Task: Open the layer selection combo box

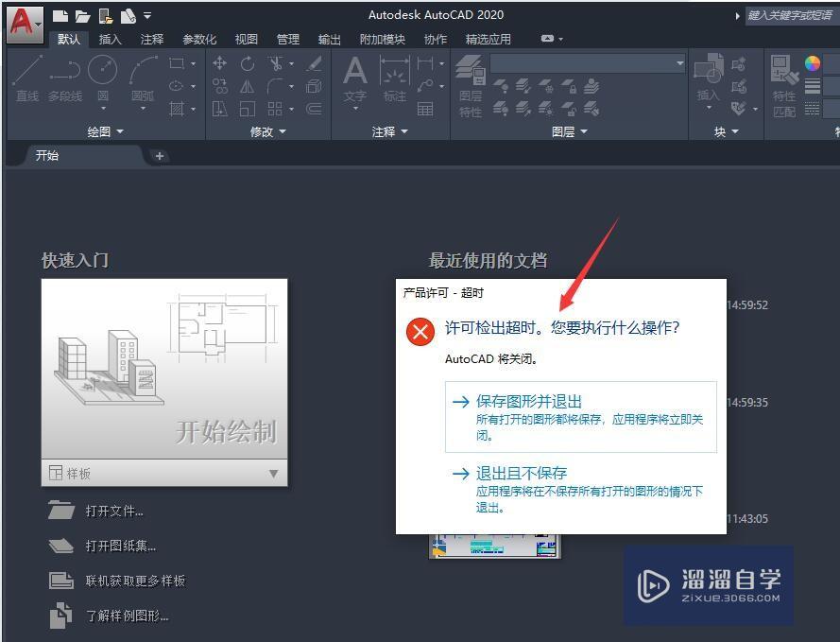Action: (586, 63)
